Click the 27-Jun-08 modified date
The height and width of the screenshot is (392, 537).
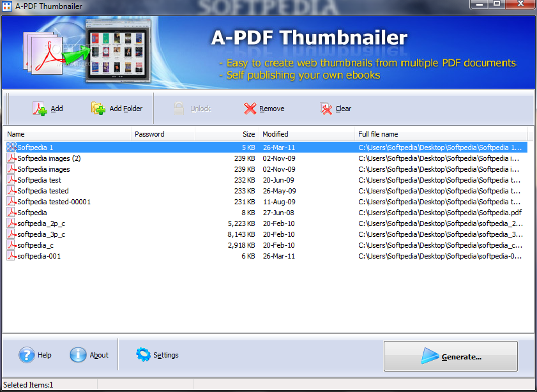pos(278,213)
